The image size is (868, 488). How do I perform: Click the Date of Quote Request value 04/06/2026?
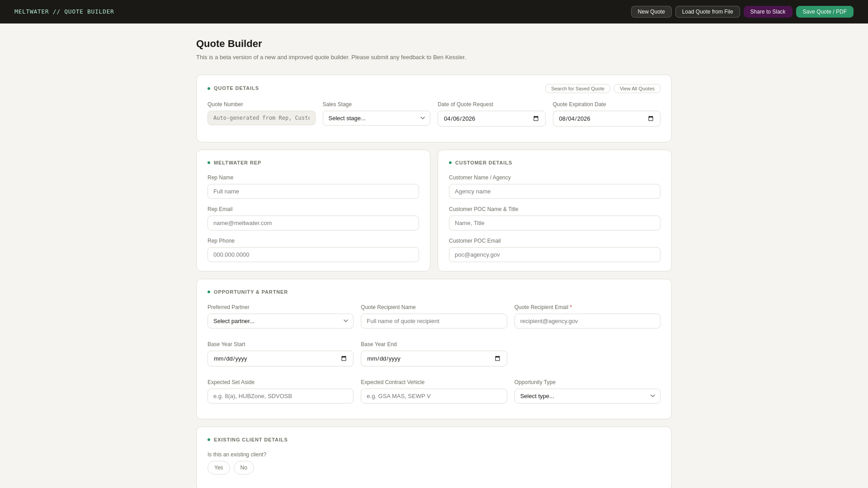(459, 119)
